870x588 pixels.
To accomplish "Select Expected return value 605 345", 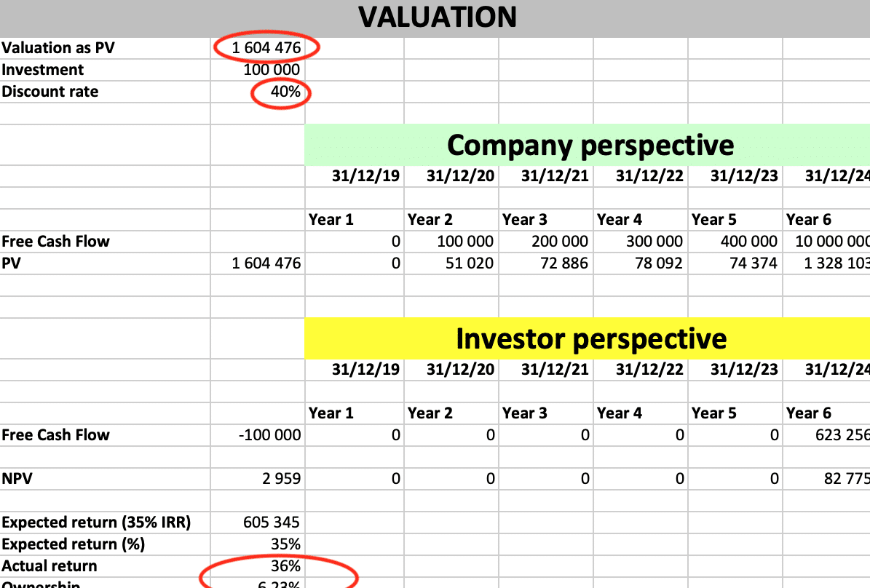I will click(x=258, y=523).
